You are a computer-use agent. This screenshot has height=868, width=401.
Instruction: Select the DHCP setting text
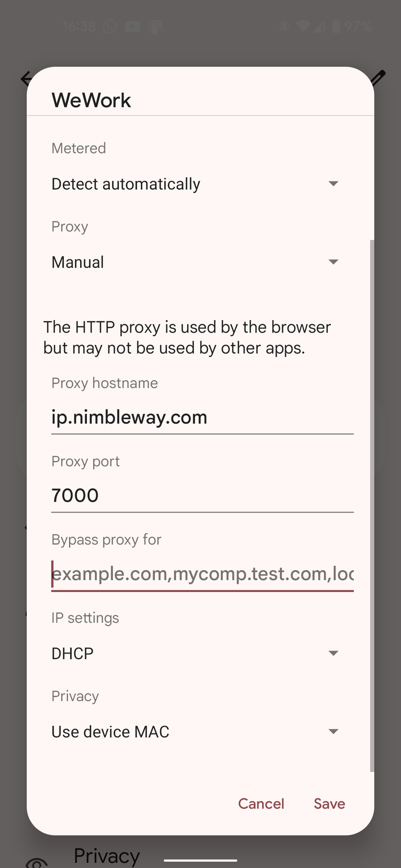73,653
